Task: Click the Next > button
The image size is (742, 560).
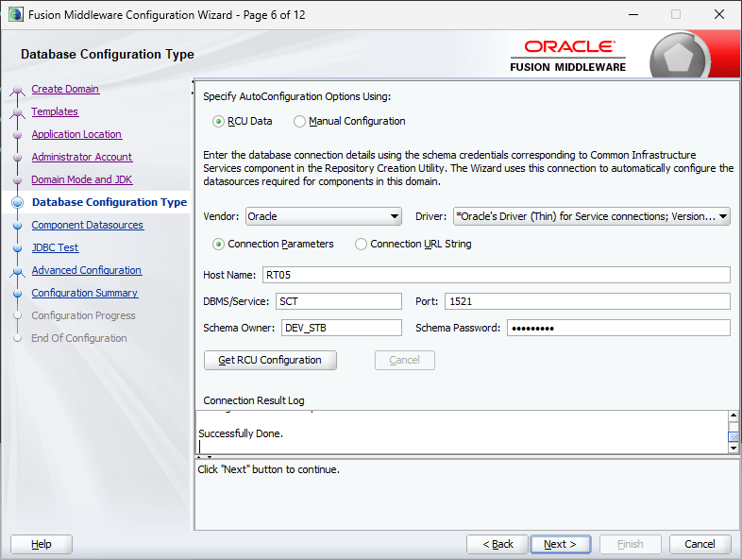Action: point(561,544)
